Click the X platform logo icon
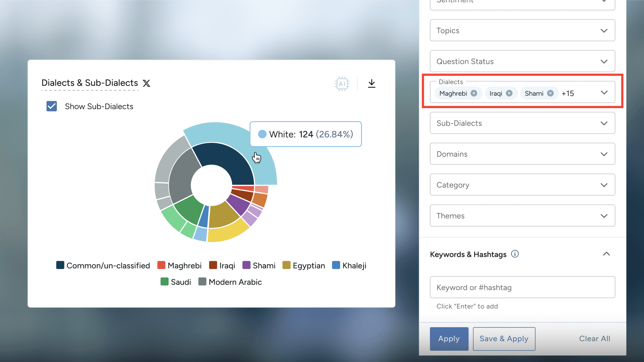The height and width of the screenshot is (362, 644). 147,83
